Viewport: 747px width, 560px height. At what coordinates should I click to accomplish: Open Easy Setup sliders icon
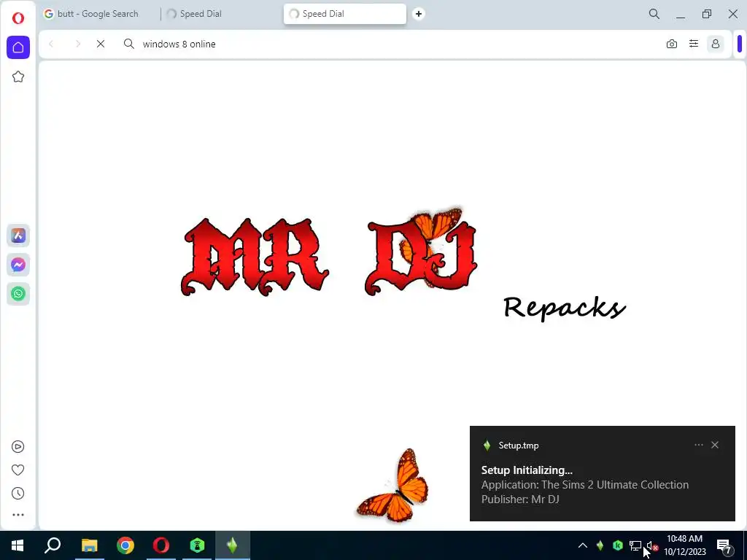pyautogui.click(x=694, y=44)
